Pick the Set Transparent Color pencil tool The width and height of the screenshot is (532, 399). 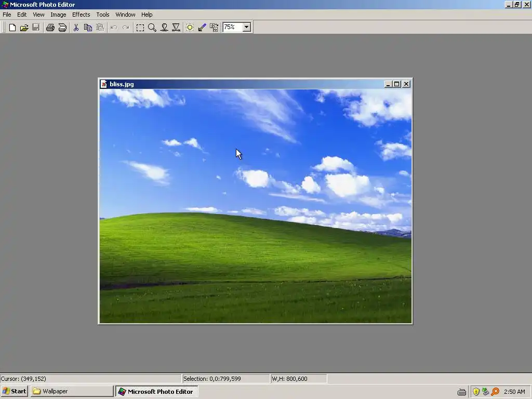click(x=202, y=28)
